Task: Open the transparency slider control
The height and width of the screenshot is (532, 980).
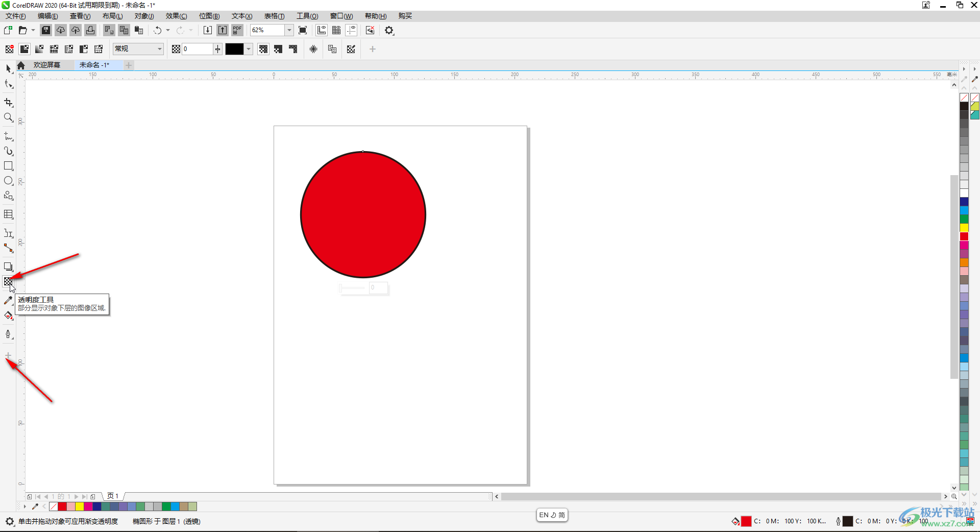Action: (x=217, y=49)
